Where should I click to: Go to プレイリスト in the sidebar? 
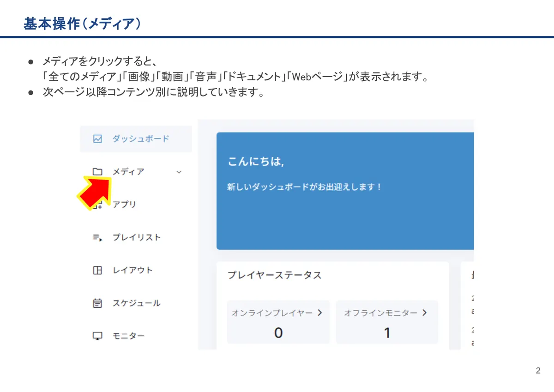click(136, 237)
